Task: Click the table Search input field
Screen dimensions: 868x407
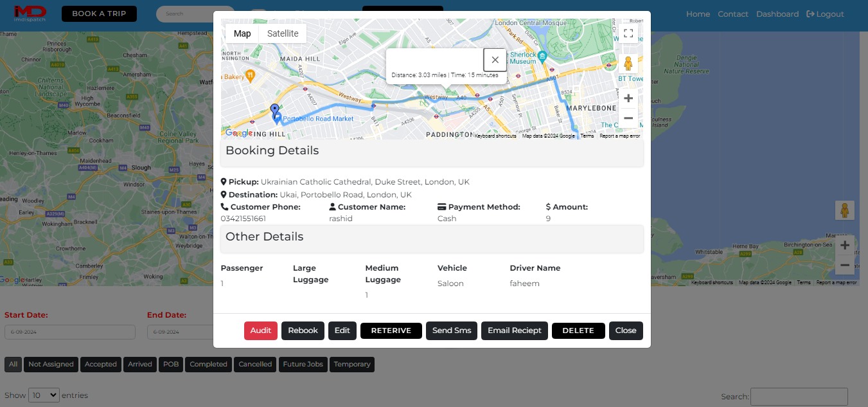Action: click(x=799, y=397)
